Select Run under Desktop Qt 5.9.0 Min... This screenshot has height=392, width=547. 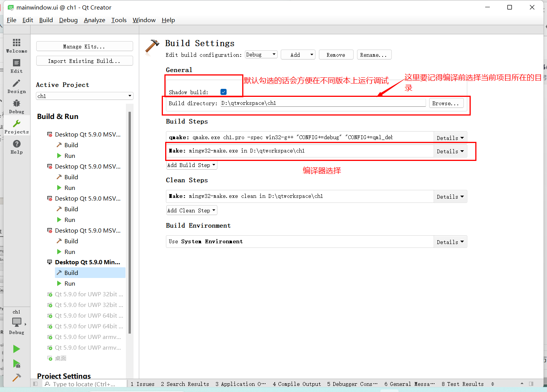tap(69, 283)
